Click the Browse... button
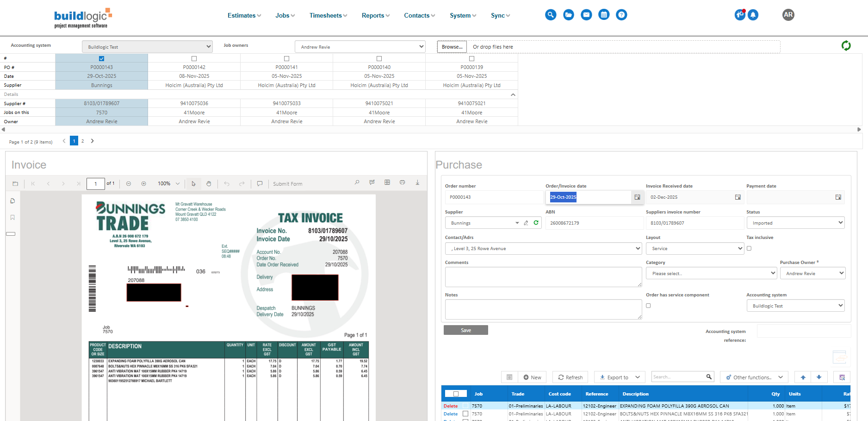Image resolution: width=868 pixels, height=421 pixels. click(452, 47)
